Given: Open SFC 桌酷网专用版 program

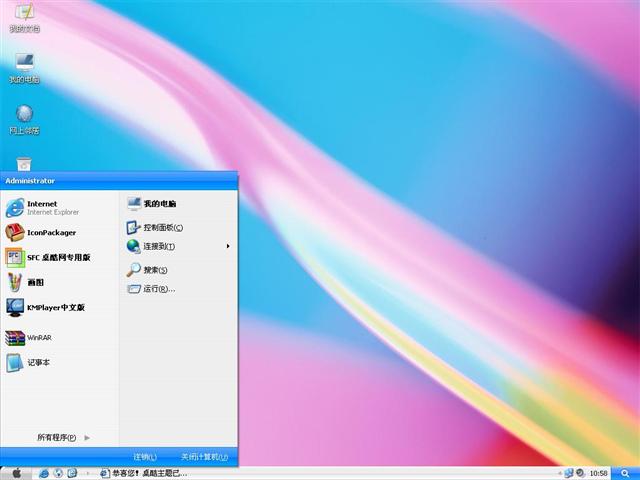Looking at the screenshot, I should (60, 258).
